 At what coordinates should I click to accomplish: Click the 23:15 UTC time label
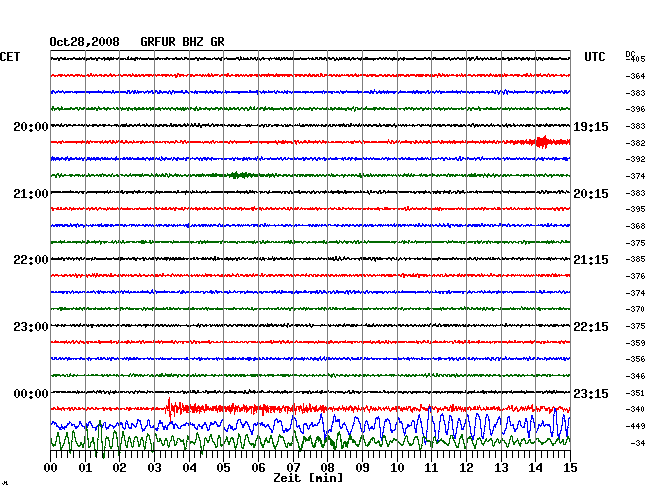[x=591, y=394]
